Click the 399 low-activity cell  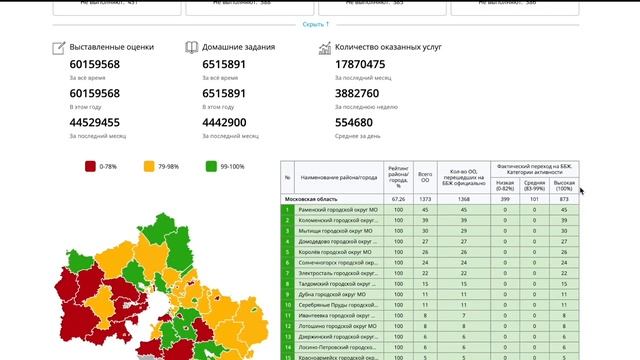(505, 199)
